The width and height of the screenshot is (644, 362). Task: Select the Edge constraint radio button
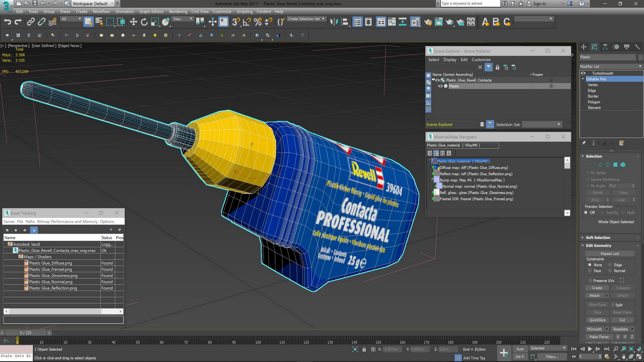610,265
